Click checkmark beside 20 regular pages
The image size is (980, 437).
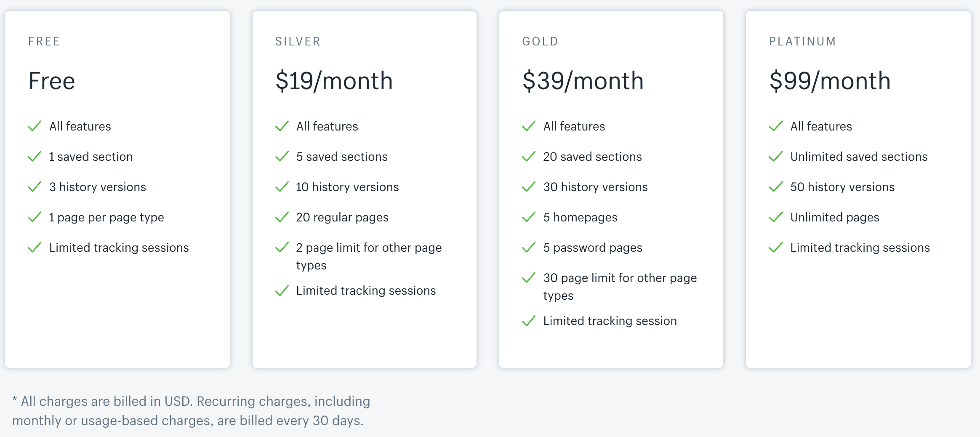[282, 217]
